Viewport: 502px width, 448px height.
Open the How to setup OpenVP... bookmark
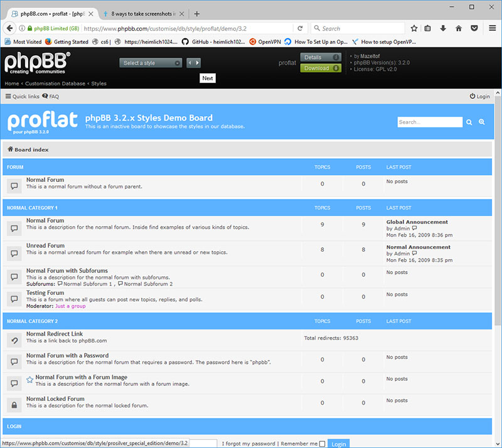[384, 41]
